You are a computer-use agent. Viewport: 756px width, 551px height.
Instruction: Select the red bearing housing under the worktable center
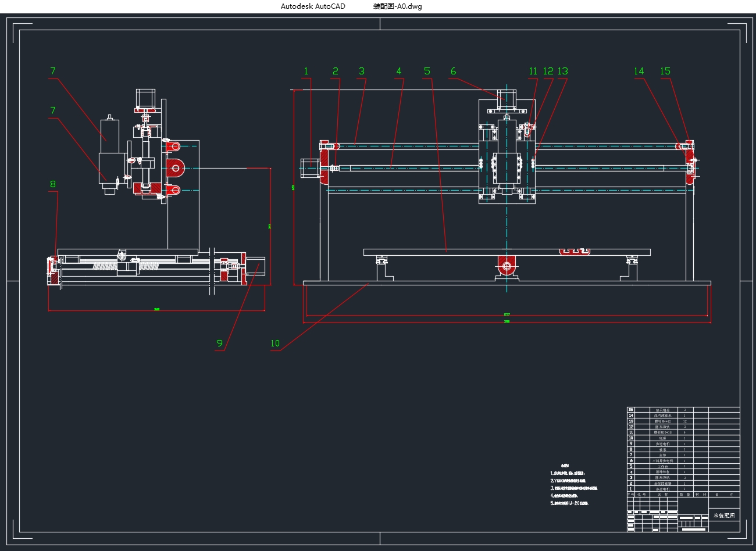pyautogui.click(x=507, y=266)
